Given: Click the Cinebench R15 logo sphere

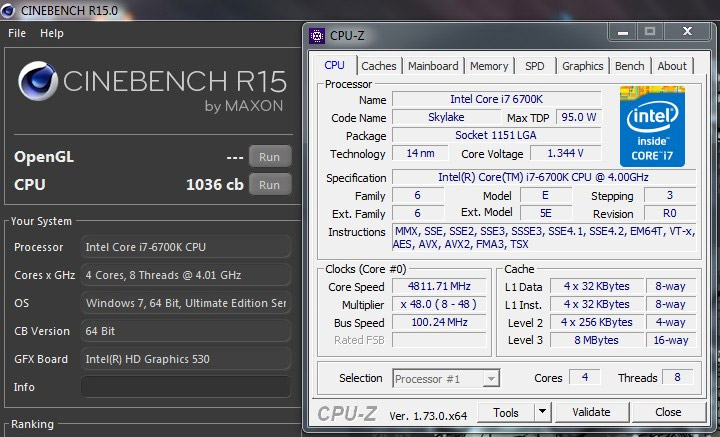Looking at the screenshot, I should 38,81.
